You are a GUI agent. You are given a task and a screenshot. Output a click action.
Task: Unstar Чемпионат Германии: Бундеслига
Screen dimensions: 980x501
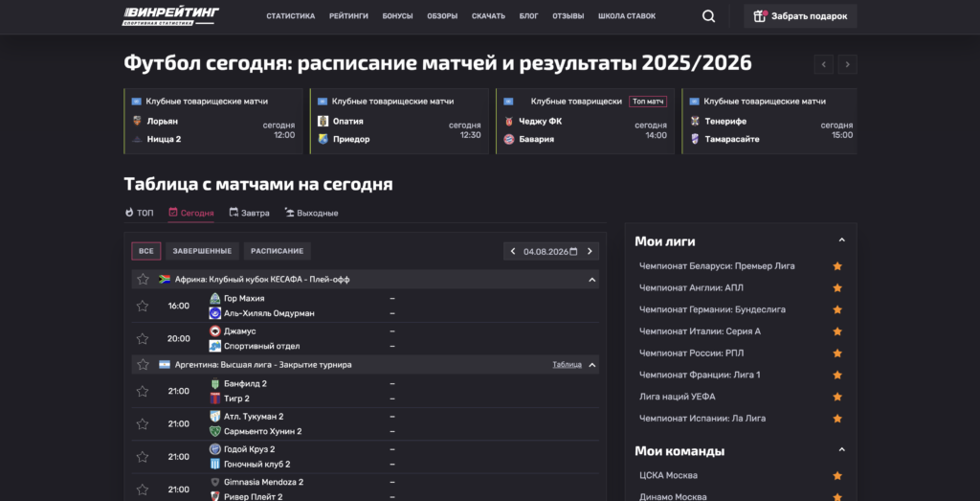[x=837, y=309]
